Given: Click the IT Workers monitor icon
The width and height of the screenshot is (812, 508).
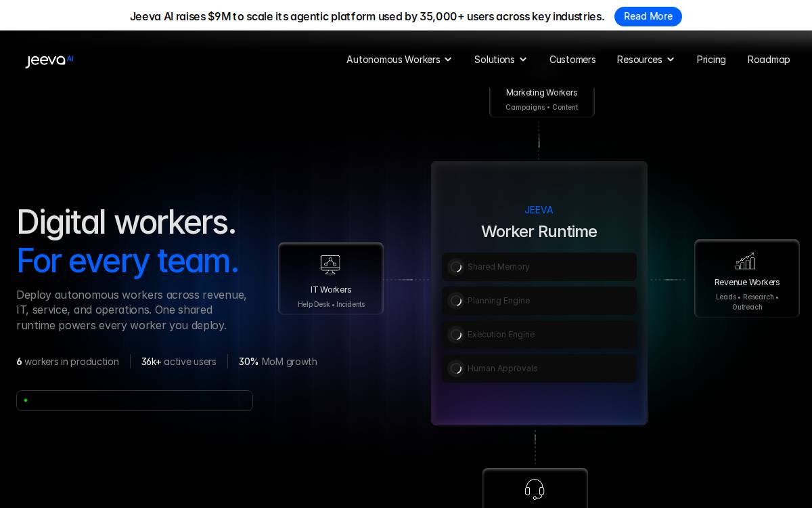Looking at the screenshot, I should pos(330,264).
